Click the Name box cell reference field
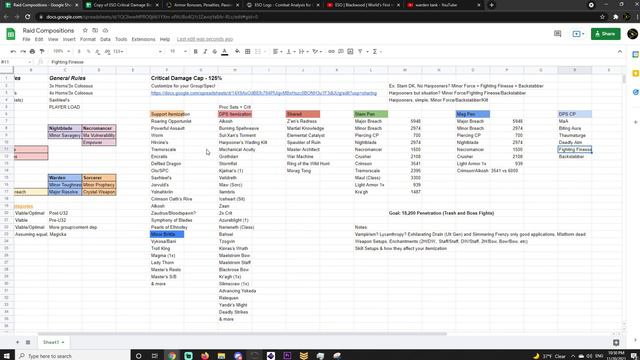 coord(16,62)
